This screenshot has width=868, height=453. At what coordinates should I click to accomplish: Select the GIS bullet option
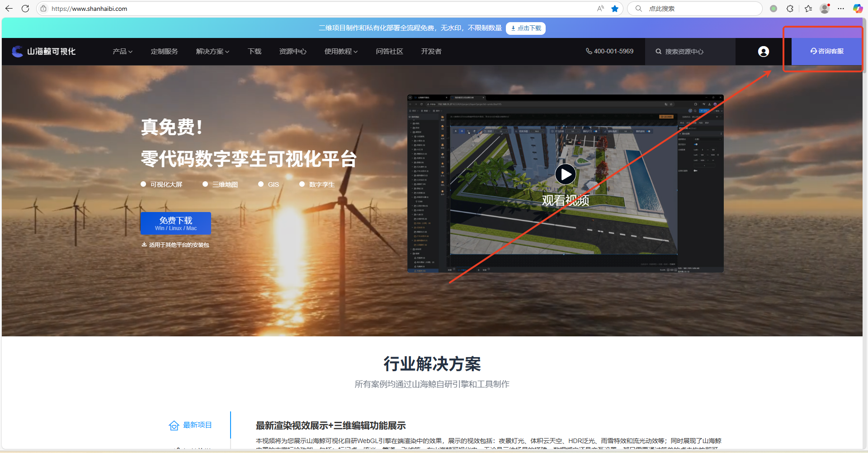269,184
